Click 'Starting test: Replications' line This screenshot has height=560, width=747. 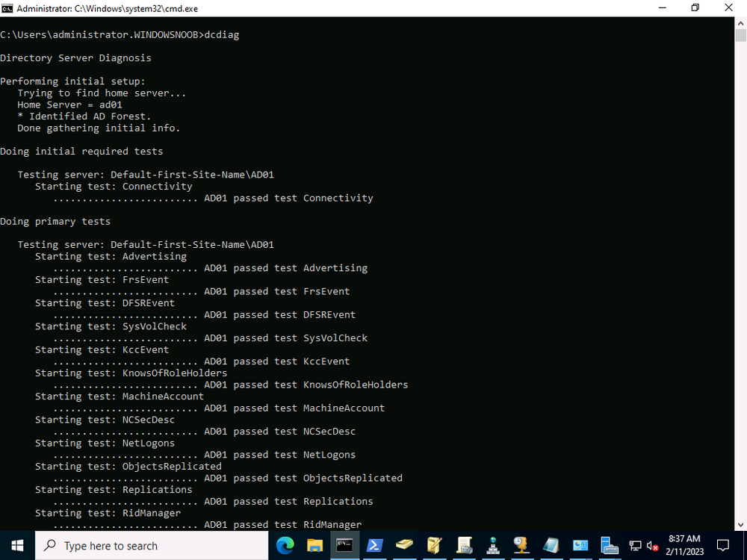tap(114, 490)
